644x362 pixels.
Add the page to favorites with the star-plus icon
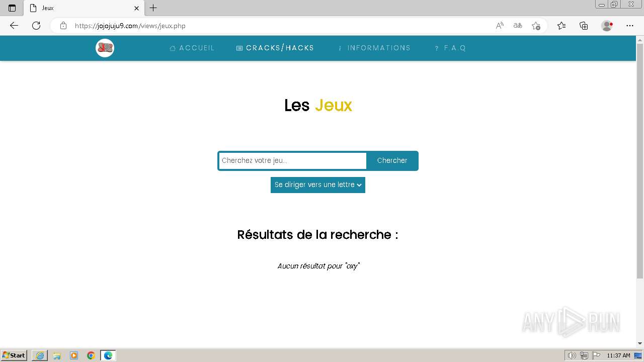pos(536,26)
